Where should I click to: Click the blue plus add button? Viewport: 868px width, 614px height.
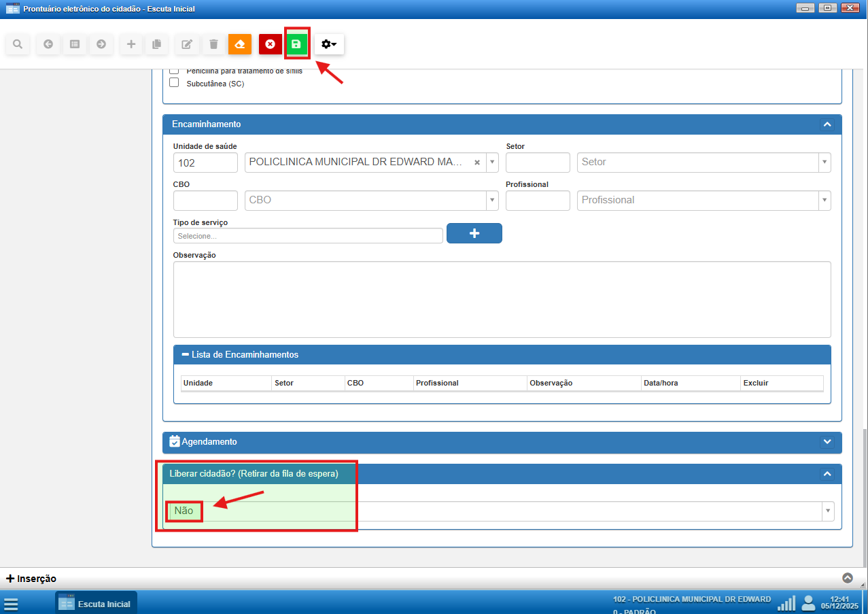click(474, 233)
